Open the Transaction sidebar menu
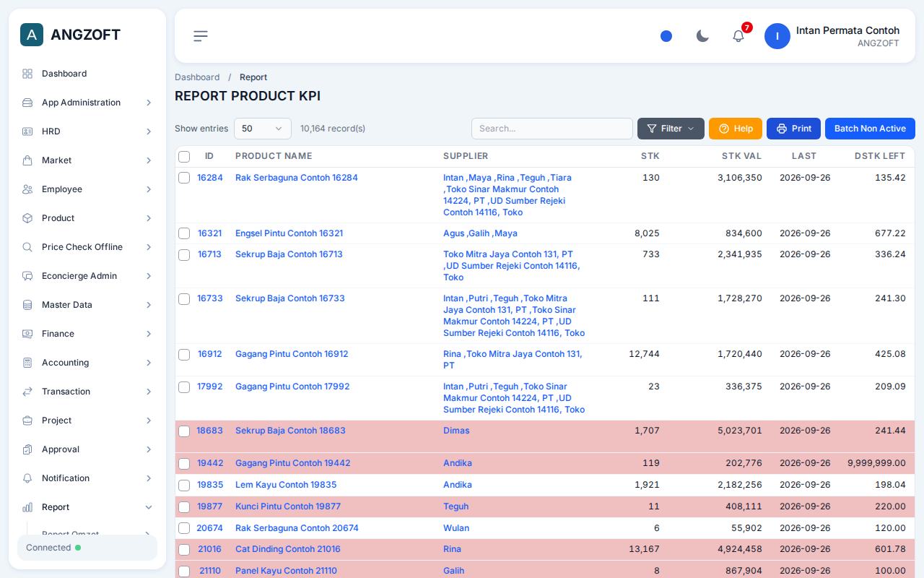 click(87, 392)
